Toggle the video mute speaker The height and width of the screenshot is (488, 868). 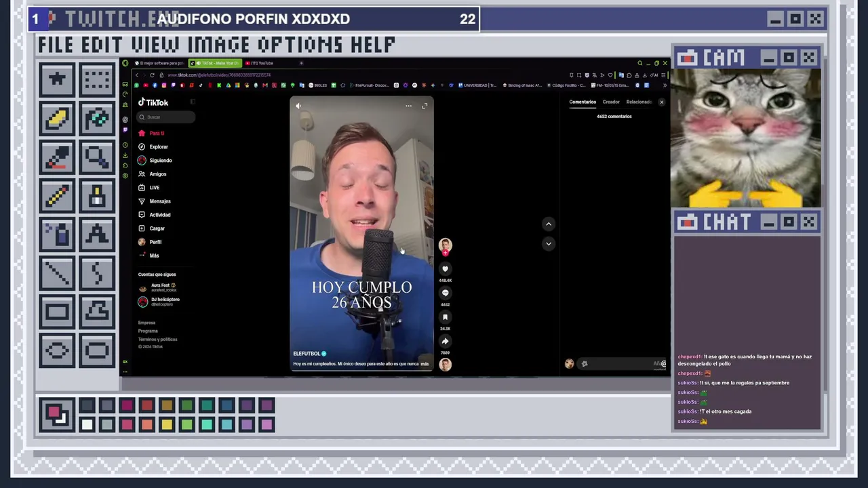click(x=298, y=106)
